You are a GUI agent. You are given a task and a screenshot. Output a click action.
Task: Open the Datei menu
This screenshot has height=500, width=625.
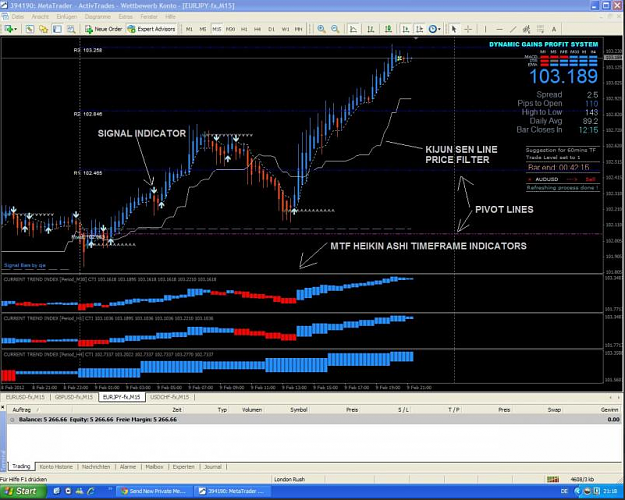(18, 17)
